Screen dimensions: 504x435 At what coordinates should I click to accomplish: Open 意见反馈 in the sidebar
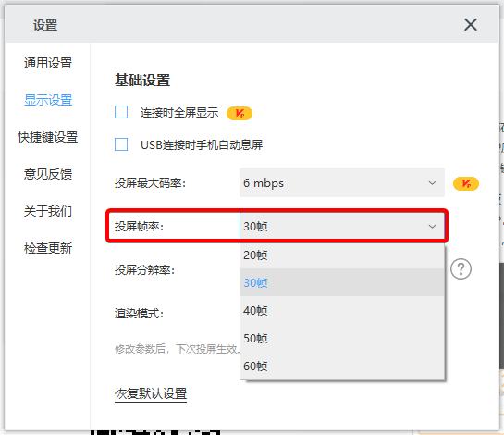point(48,174)
